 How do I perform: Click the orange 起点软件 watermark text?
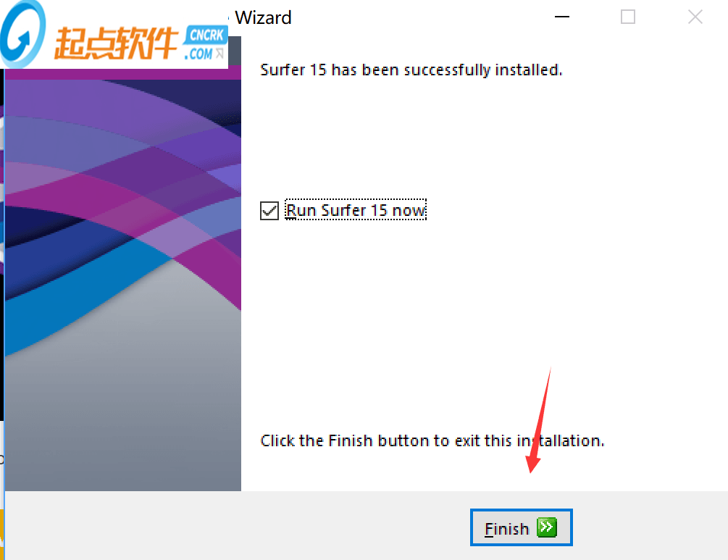point(116,43)
